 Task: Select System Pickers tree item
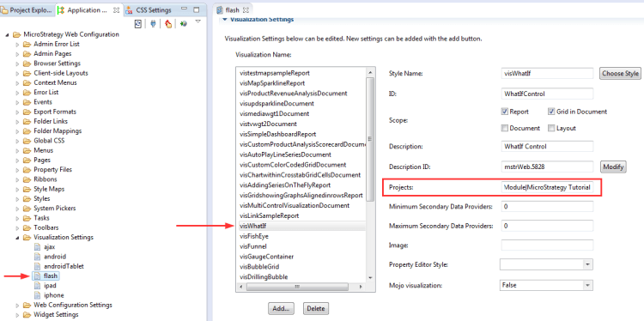[55, 209]
